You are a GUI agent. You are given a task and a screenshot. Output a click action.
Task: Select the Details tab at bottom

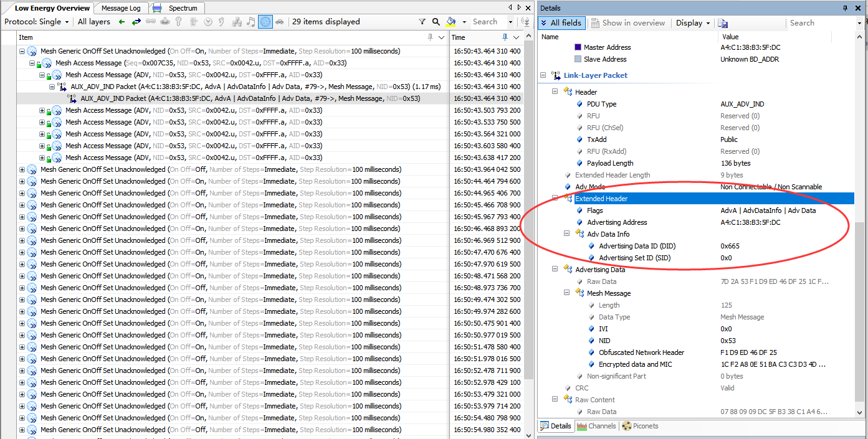(x=555, y=427)
